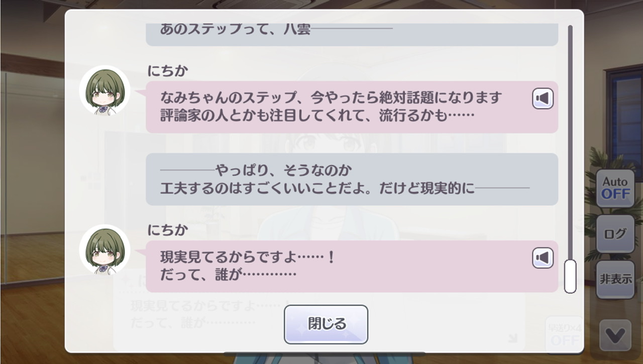Screen dimensions: 643x364
Task: Select the pink なみちゃんのステップ dialogue bubble
Action: pyautogui.click(x=352, y=107)
